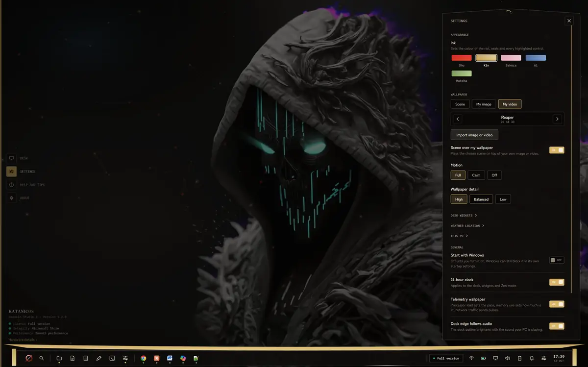
Task: Select the pencil icon in the dock
Action: pos(99,358)
